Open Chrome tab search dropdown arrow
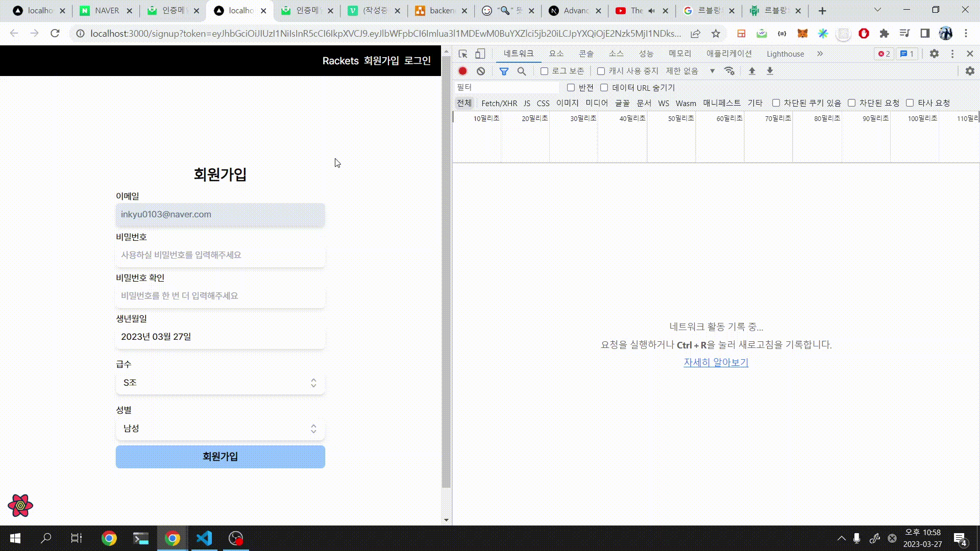The width and height of the screenshot is (980, 551). [x=877, y=10]
